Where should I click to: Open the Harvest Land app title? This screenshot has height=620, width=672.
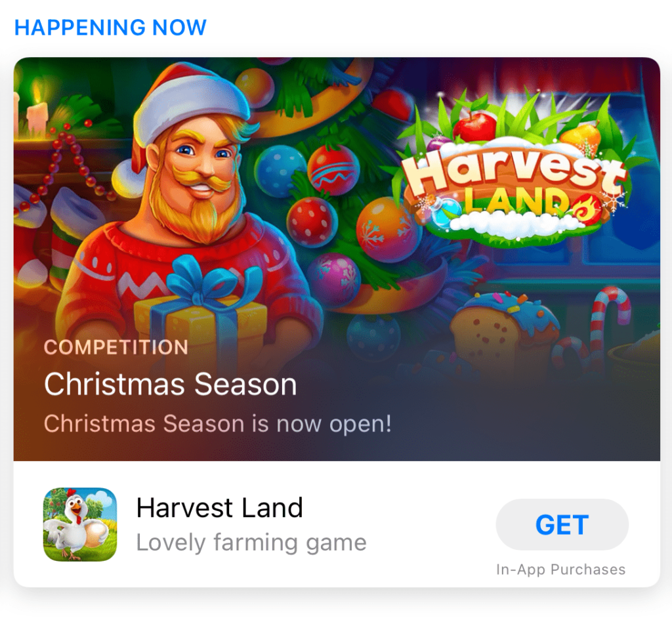click(x=219, y=508)
